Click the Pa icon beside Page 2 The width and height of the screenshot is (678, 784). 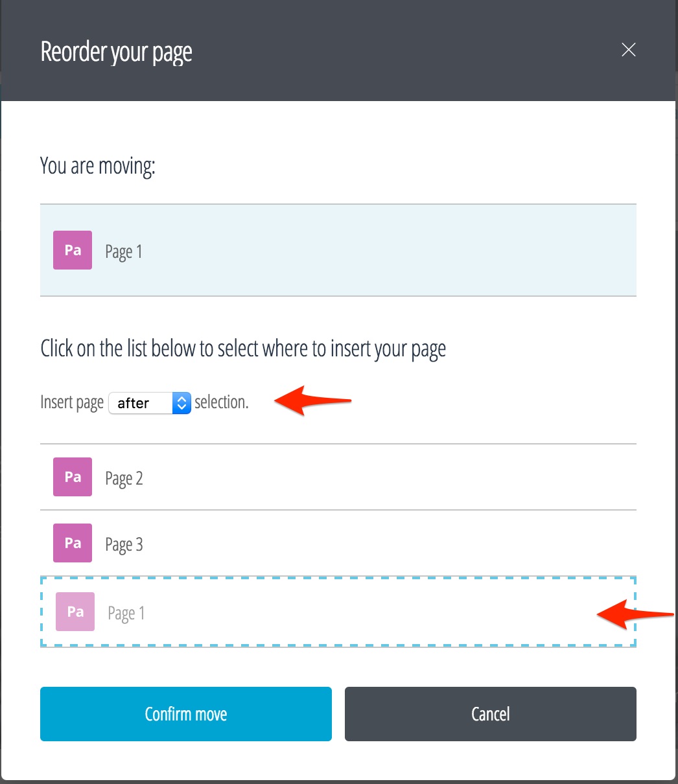pyautogui.click(x=73, y=477)
